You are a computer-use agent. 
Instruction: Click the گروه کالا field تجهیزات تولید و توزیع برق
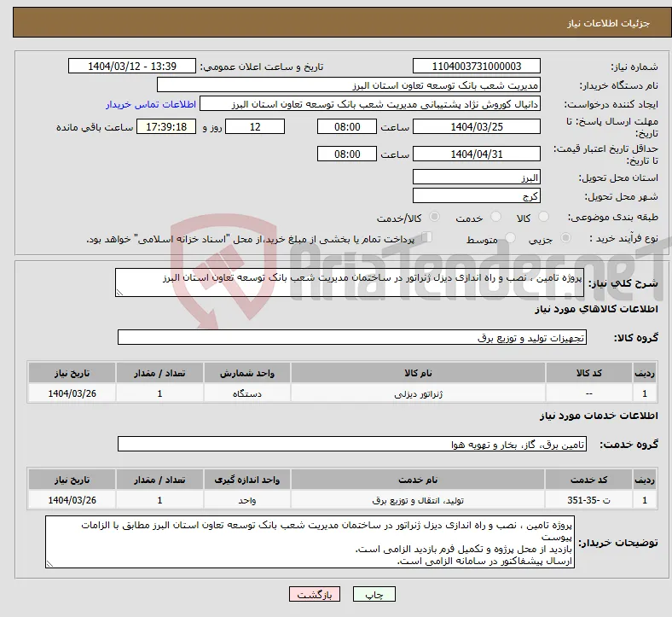click(x=352, y=337)
